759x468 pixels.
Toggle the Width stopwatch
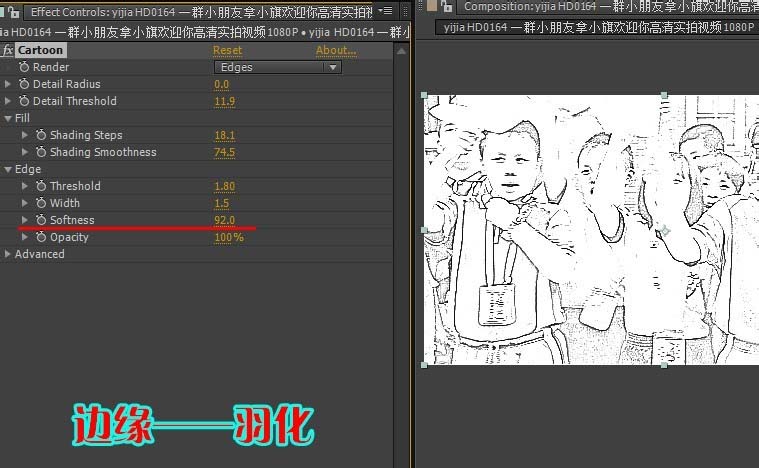(41, 203)
